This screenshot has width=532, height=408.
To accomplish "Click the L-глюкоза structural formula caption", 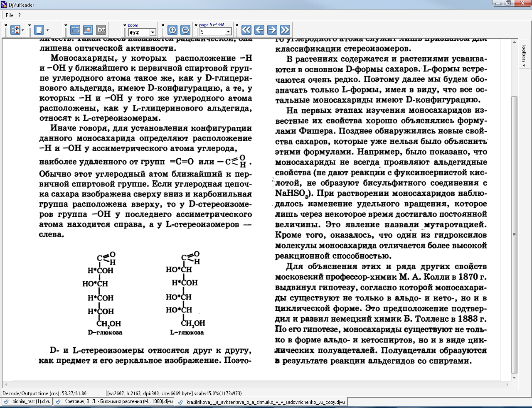I will click(187, 332).
